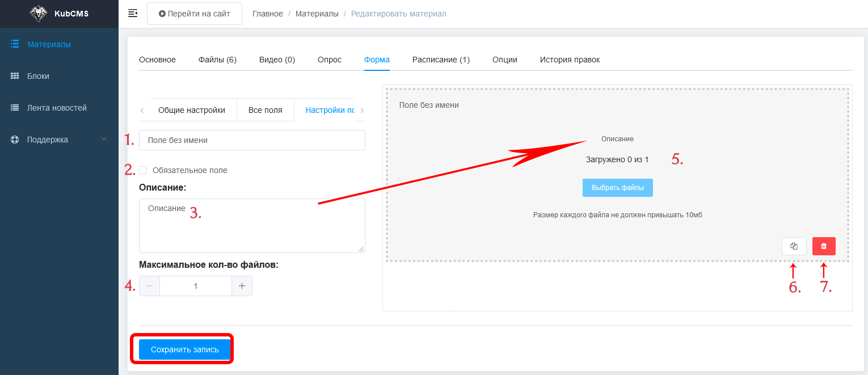Click the max files number field
This screenshot has height=375, width=868.
(196, 286)
